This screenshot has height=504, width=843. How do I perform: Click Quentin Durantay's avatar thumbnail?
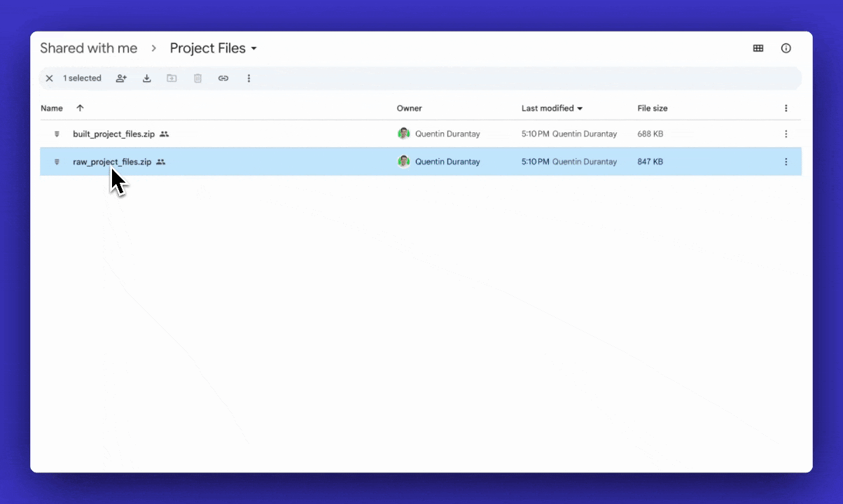tap(404, 162)
